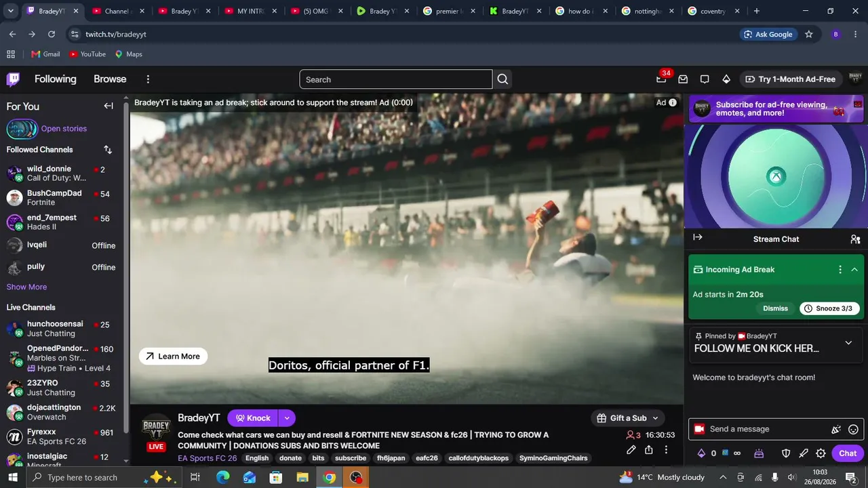Click Open stories
The width and height of the screenshot is (868, 488).
64,129
